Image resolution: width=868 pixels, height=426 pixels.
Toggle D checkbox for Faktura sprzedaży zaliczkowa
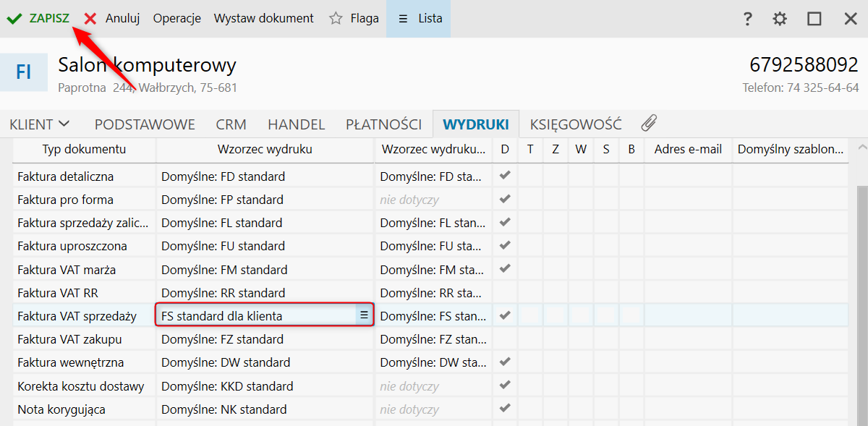pos(505,222)
